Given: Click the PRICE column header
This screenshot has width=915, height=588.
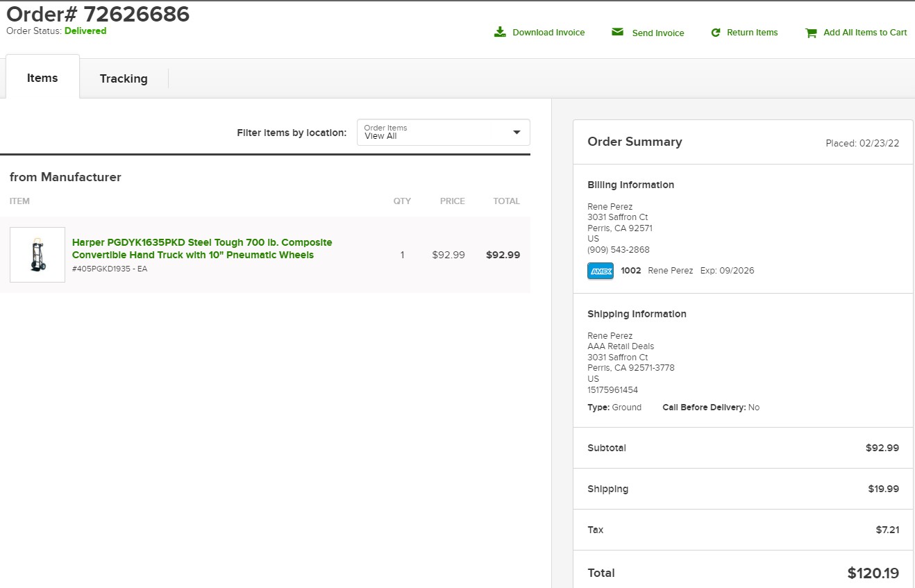Looking at the screenshot, I should tap(453, 201).
